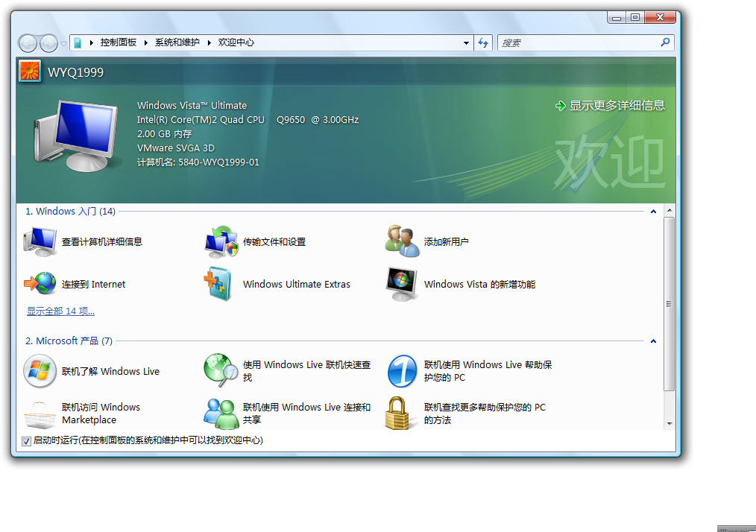Minimize the Welcome Center window
This screenshot has height=532, width=756.
616,17
